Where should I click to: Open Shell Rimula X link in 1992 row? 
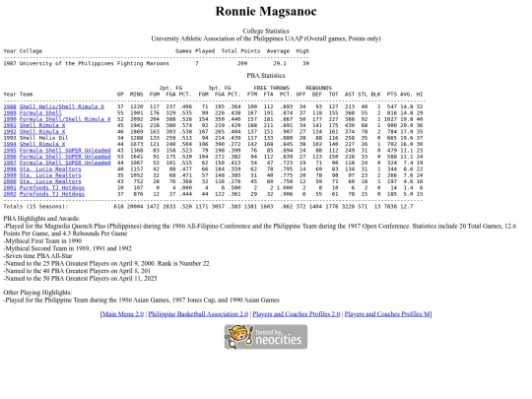pyautogui.click(x=42, y=132)
